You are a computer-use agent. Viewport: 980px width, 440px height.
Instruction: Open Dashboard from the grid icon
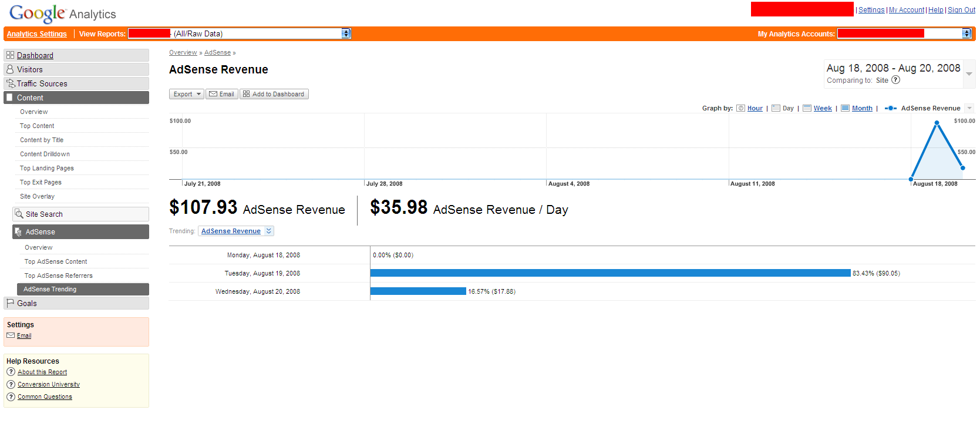coord(10,55)
